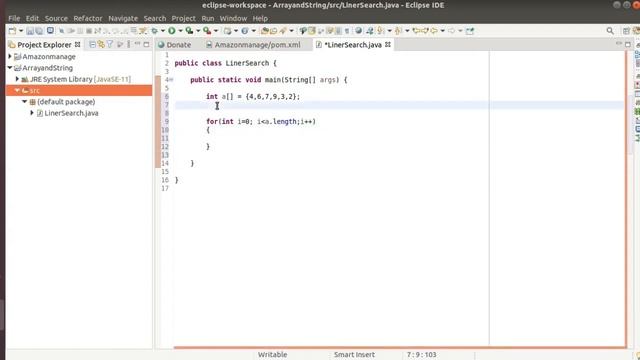Image resolution: width=640 pixels, height=360 pixels.
Task: Click the New Java Class icon
Action: (x=245, y=31)
